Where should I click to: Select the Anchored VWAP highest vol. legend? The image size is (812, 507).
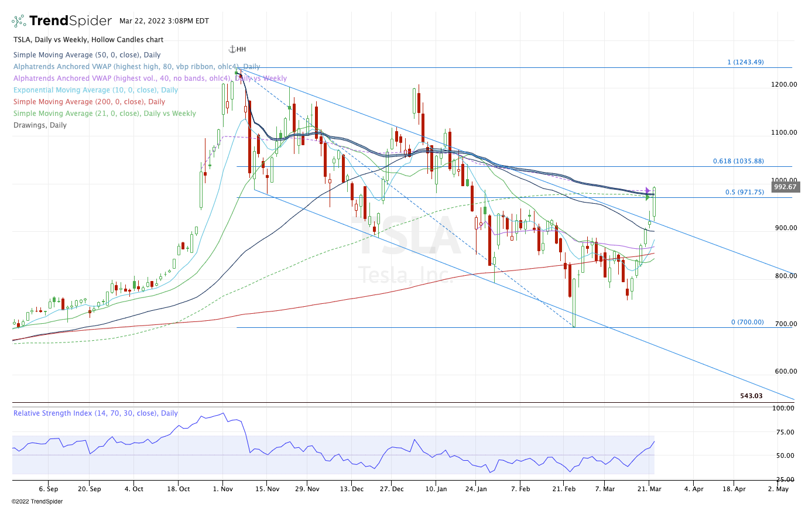[150, 78]
